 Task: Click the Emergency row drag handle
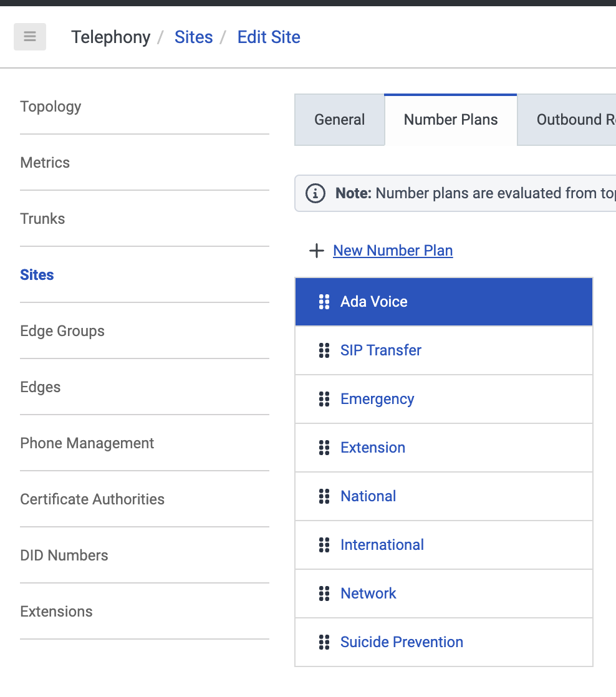(x=324, y=399)
